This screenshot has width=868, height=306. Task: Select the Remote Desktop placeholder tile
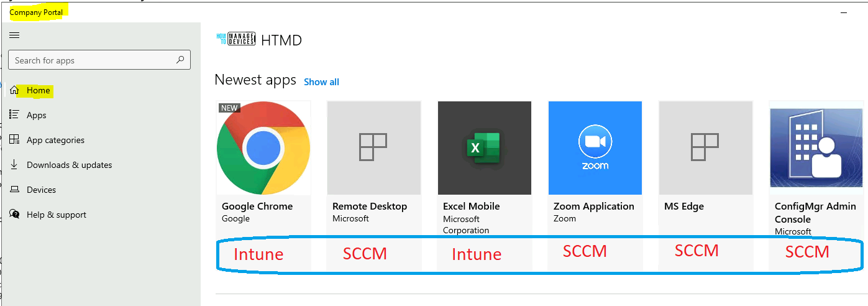pos(374,148)
